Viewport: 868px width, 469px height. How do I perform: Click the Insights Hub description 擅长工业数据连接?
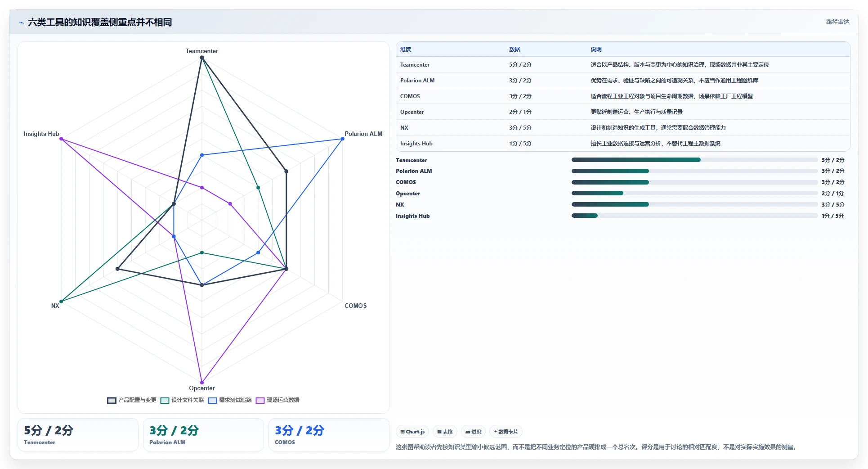click(655, 144)
